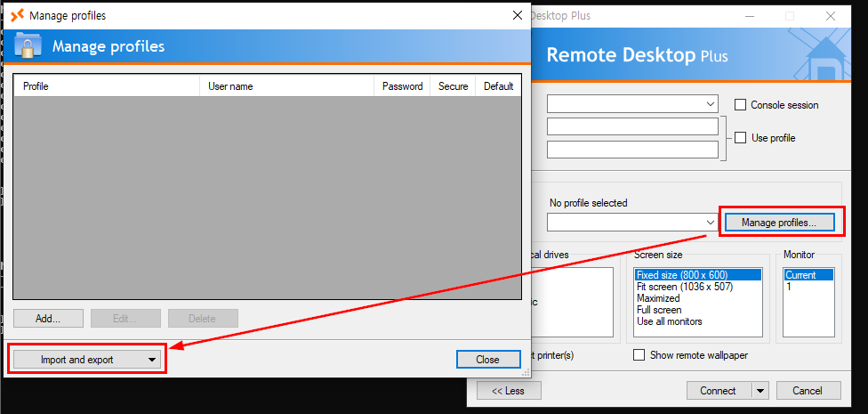The width and height of the screenshot is (868, 414).
Task: Click the lowest of the three stacked input fields
Action: pos(632,150)
